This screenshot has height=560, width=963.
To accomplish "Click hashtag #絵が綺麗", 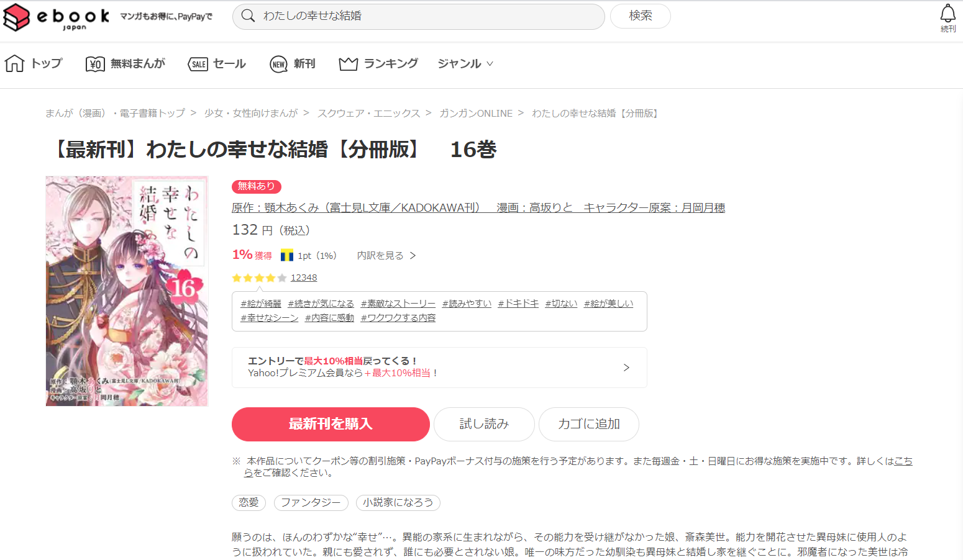I will click(x=261, y=304).
